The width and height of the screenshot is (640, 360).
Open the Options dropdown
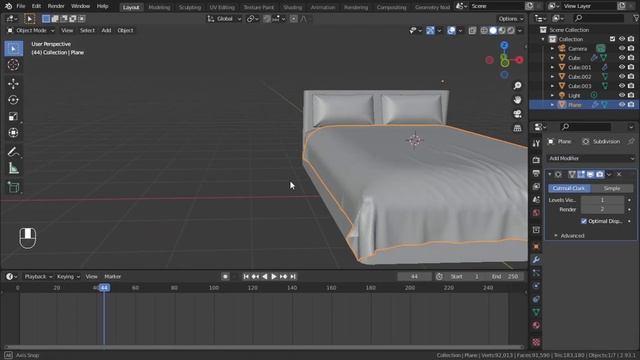tap(510, 19)
